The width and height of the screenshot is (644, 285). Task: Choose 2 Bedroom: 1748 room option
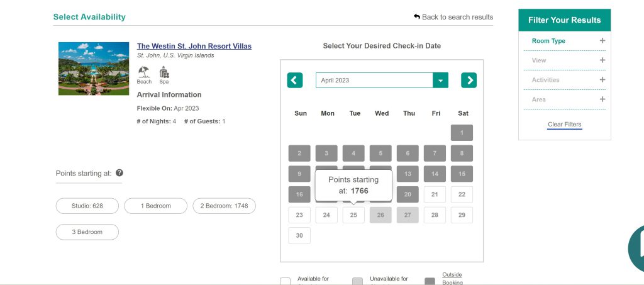[224, 206]
